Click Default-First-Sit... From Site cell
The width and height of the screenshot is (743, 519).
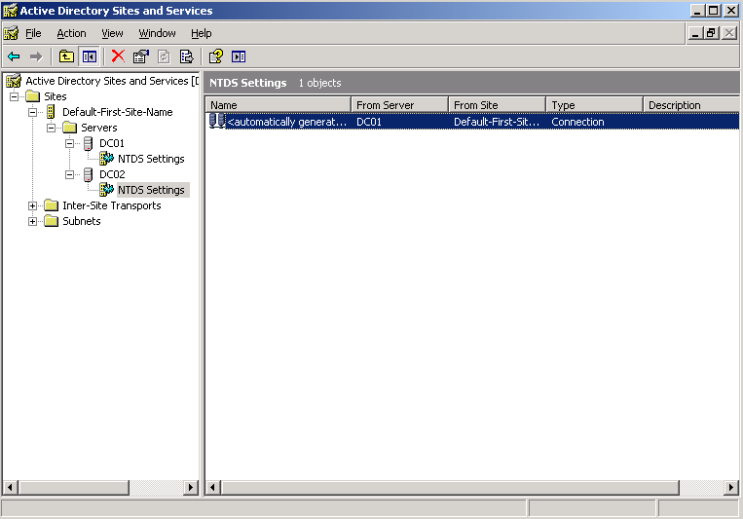coord(497,122)
